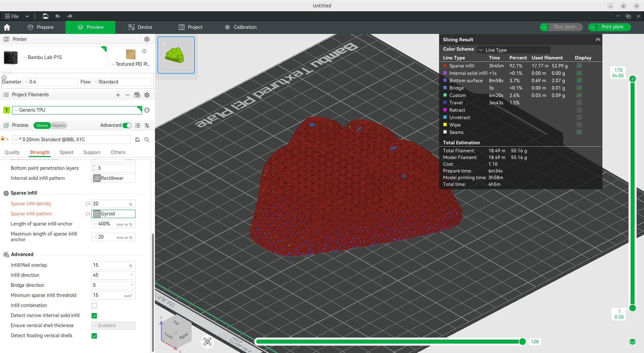Enable the Infill combination checkbox

[x=94, y=306]
